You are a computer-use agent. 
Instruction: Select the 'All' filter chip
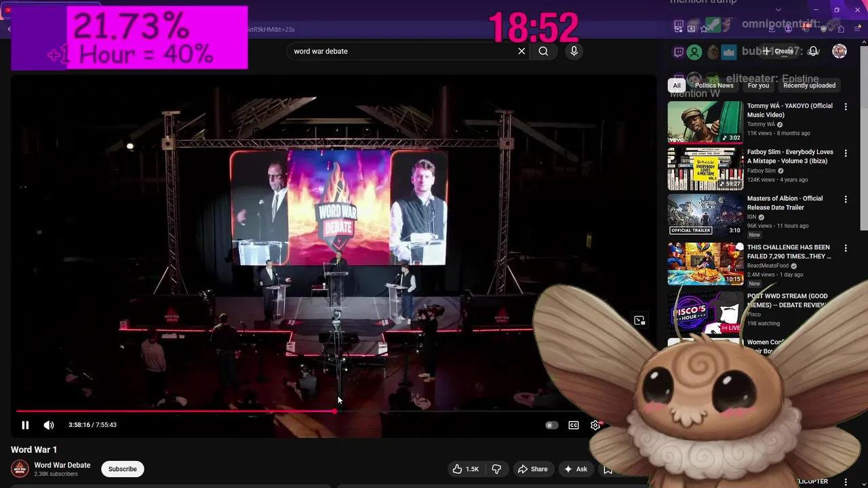[x=676, y=85]
